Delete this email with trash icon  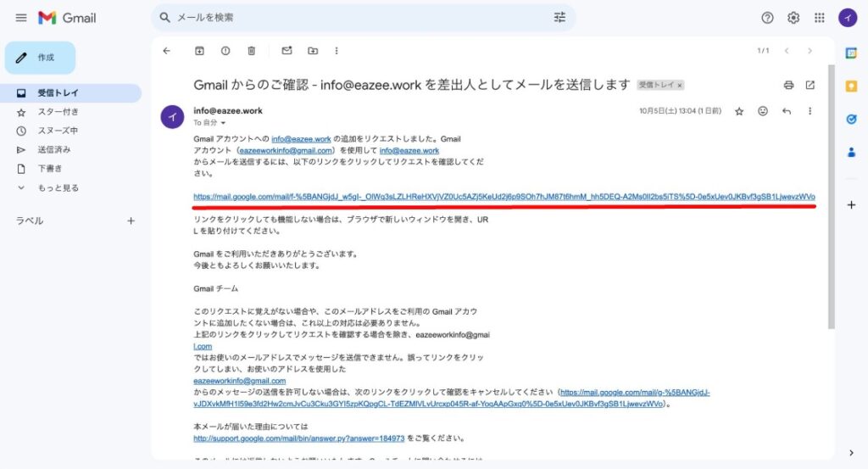click(251, 50)
